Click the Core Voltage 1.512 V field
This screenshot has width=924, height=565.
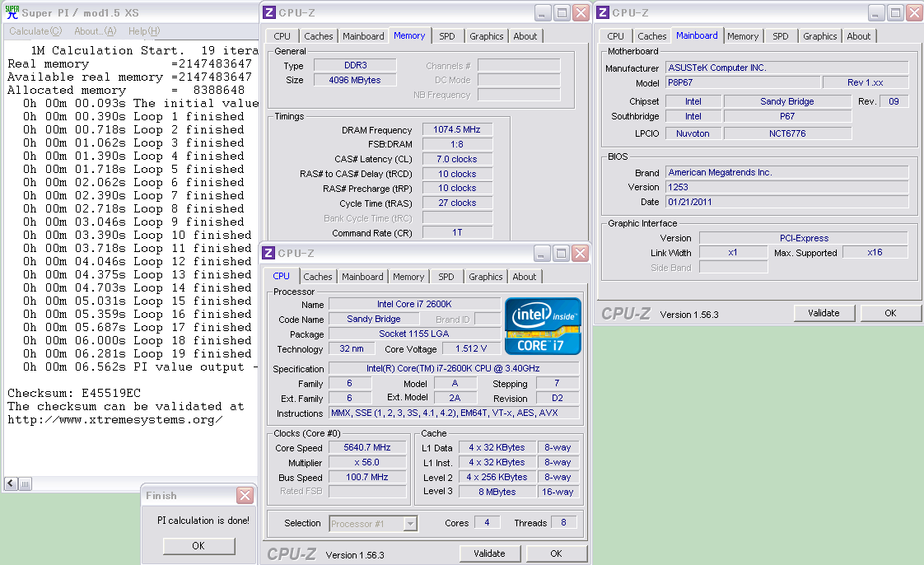[x=471, y=348]
